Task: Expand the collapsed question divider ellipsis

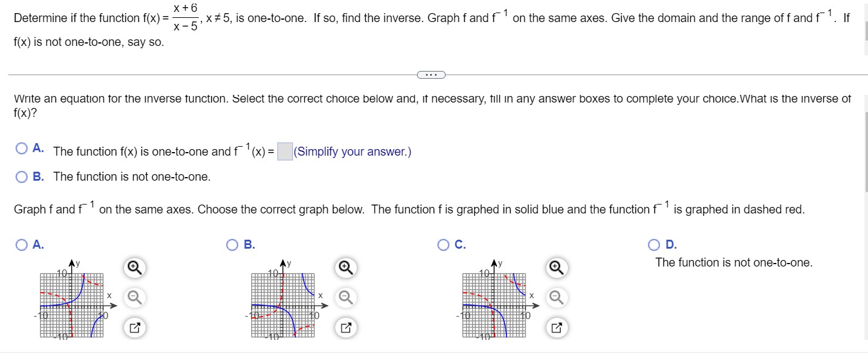Action: tap(431, 74)
